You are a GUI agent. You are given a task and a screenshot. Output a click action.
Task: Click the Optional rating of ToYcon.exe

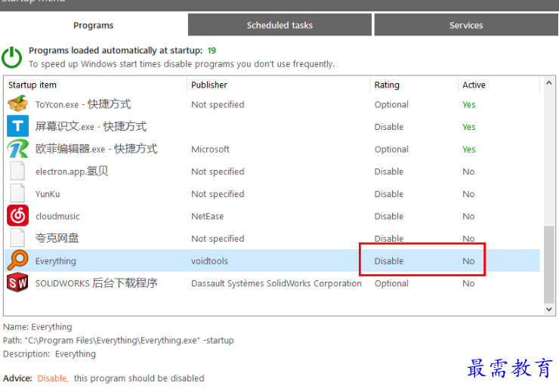(391, 105)
